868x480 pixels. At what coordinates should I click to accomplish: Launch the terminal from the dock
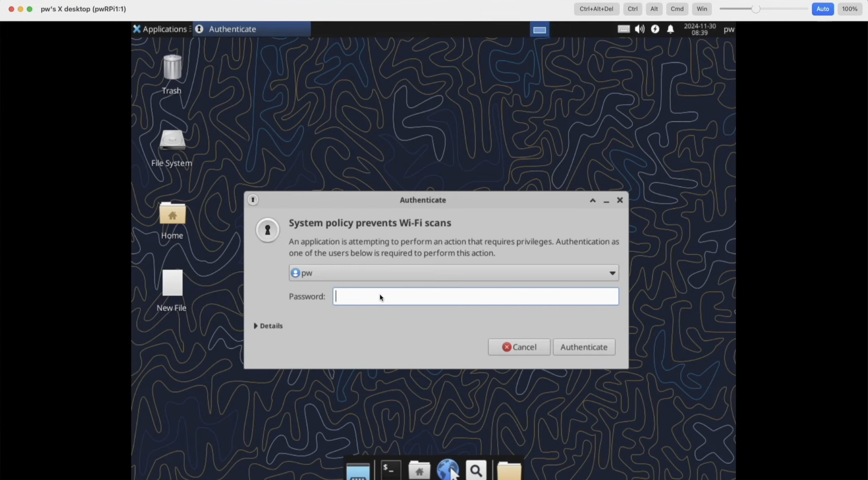click(x=391, y=470)
